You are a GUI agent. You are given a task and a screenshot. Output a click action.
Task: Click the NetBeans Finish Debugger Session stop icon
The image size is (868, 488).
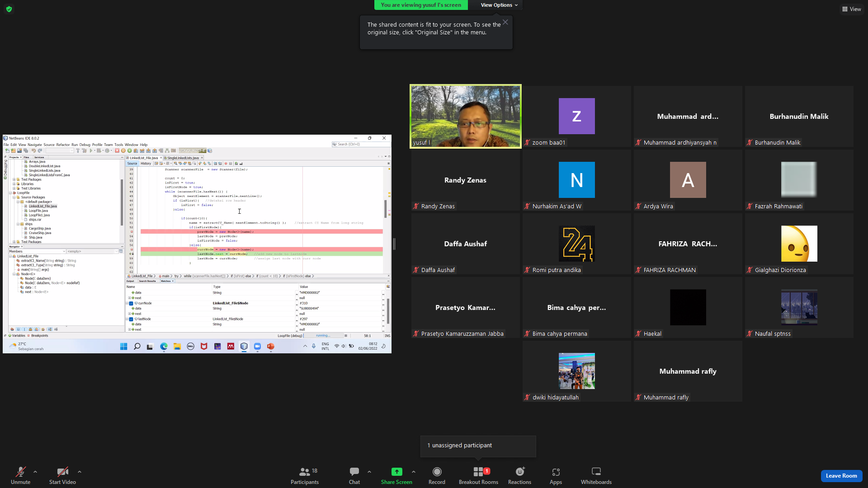[x=117, y=151]
